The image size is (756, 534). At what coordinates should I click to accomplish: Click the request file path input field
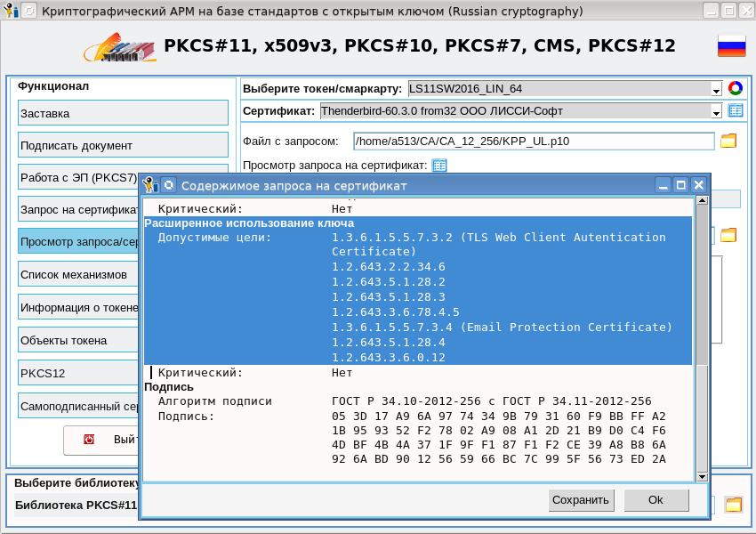click(534, 142)
